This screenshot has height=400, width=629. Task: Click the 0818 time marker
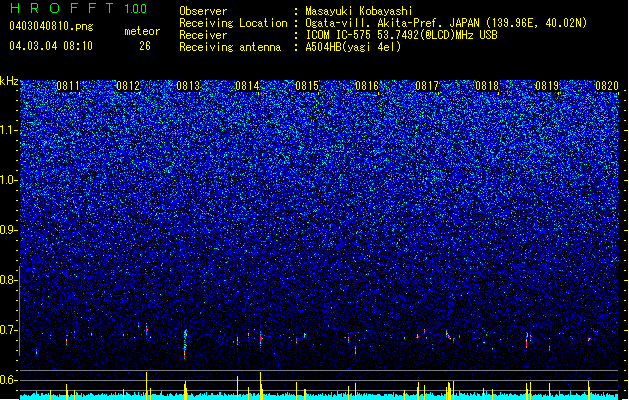[487, 86]
